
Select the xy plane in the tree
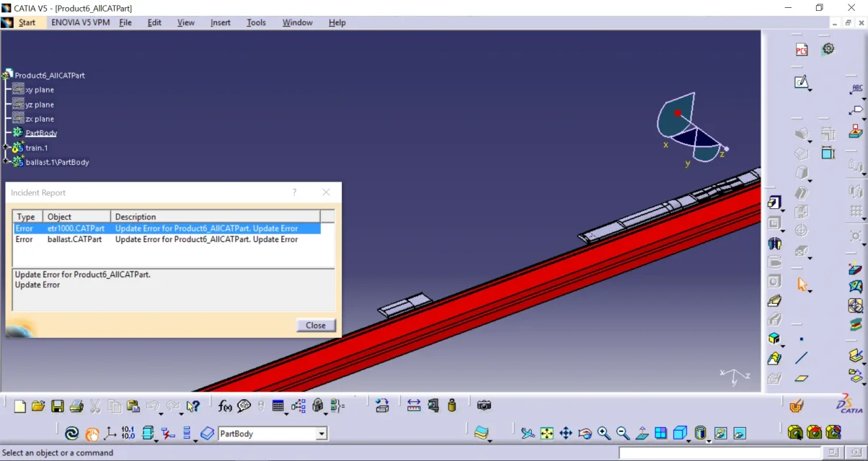pos(40,90)
